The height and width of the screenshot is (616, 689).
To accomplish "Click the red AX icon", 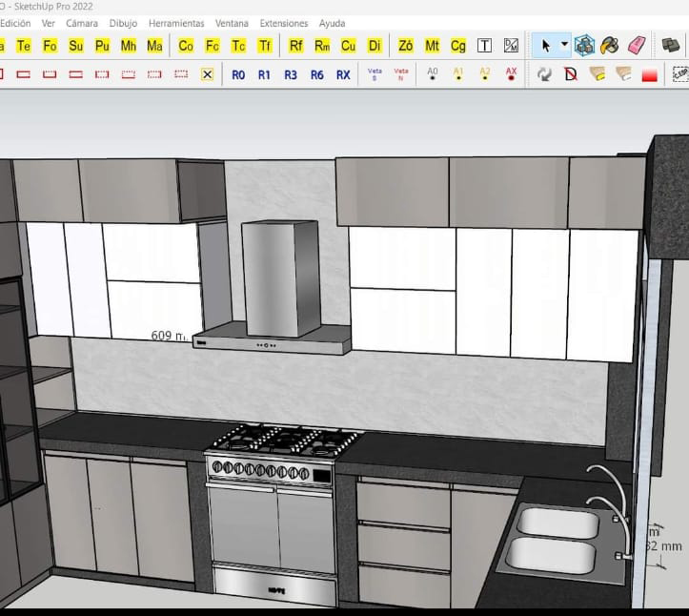I will 511,73.
